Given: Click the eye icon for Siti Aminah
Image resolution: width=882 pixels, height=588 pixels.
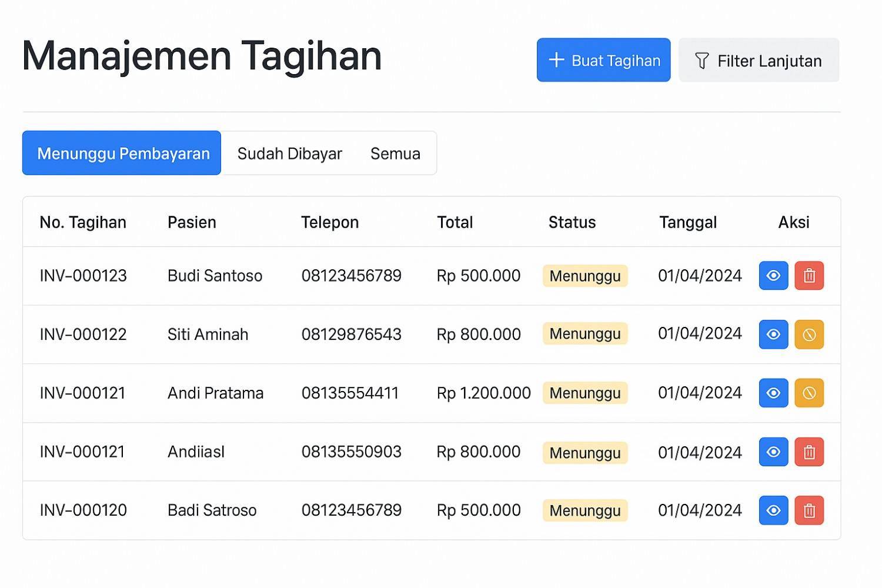Looking at the screenshot, I should [x=773, y=335].
